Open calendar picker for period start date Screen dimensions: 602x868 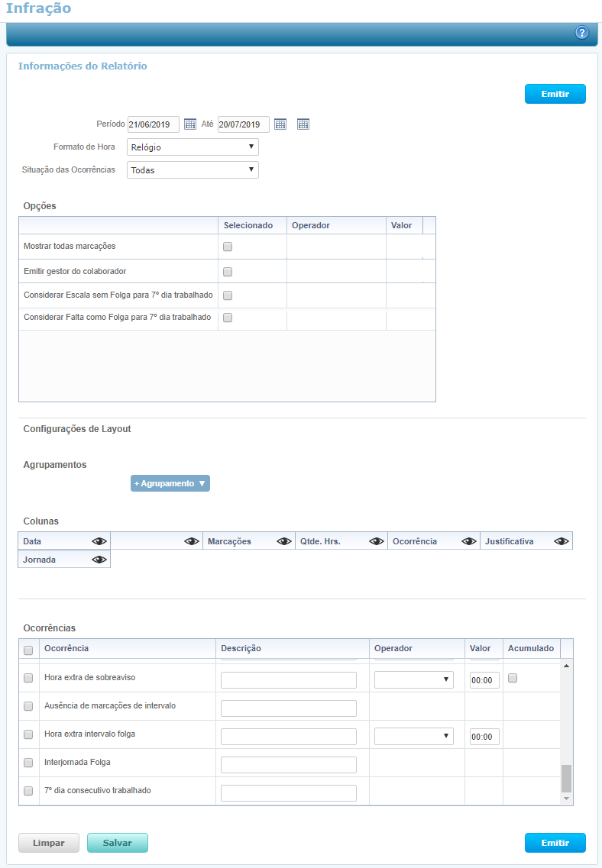click(190, 124)
